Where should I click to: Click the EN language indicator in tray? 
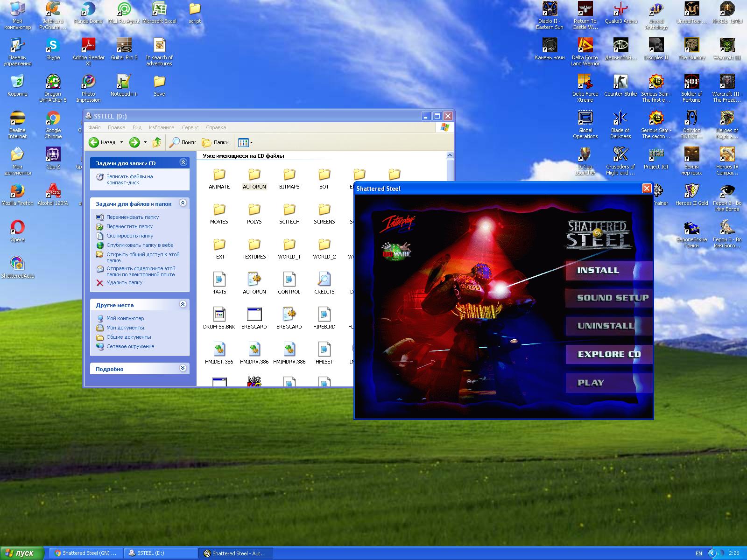(x=698, y=553)
